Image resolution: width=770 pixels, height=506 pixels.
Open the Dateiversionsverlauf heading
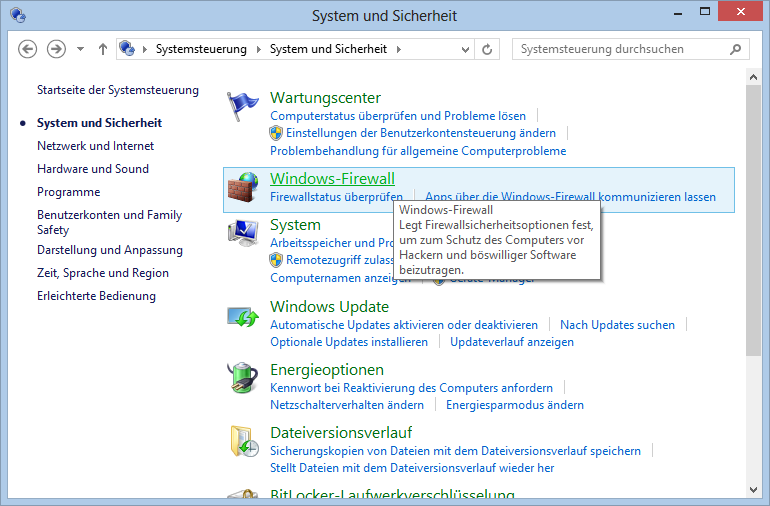[341, 433]
